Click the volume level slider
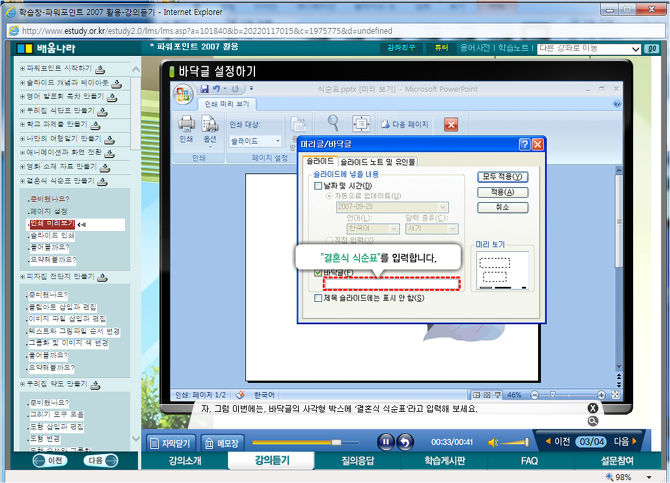The width and height of the screenshot is (670, 483). coord(515,442)
